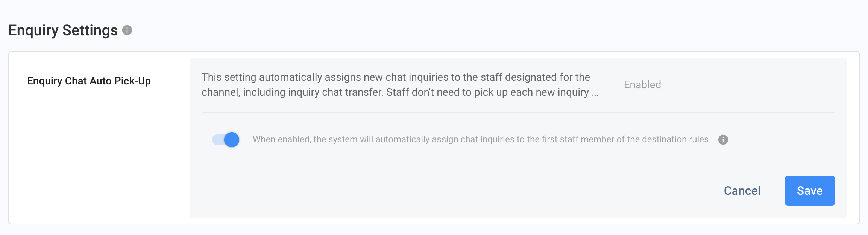Click the info icon after destination rules text
This screenshot has width=868, height=235.
[723, 140]
